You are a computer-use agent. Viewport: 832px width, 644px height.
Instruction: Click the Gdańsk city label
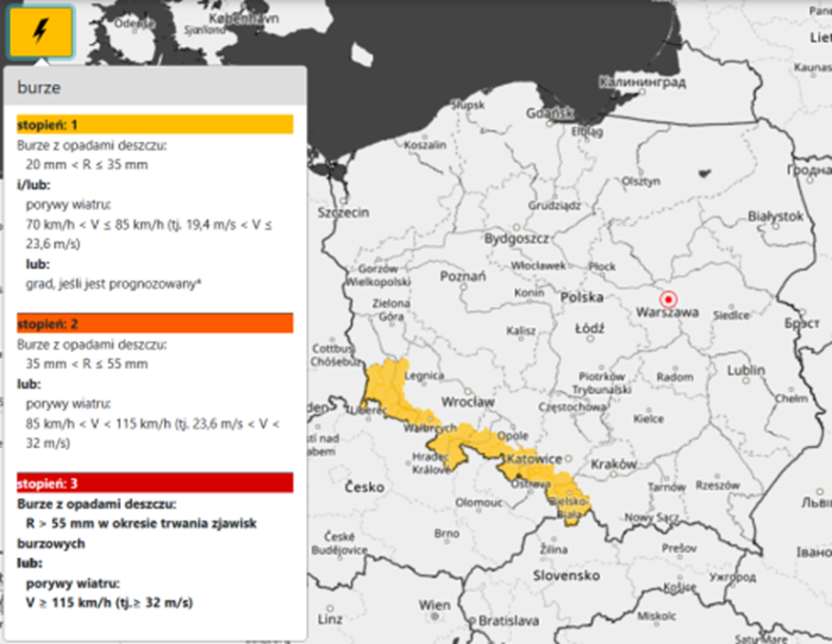550,113
